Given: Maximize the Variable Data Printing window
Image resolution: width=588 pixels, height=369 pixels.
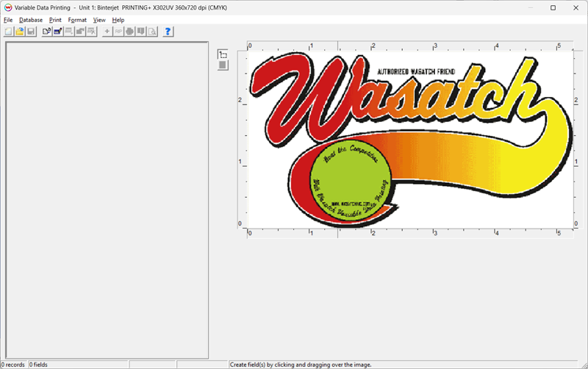Looking at the screenshot, I should pos(553,7).
